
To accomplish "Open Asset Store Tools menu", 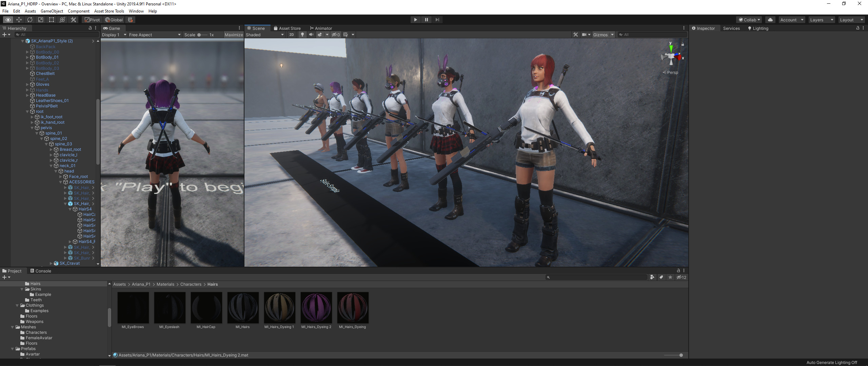I will pyautogui.click(x=109, y=11).
